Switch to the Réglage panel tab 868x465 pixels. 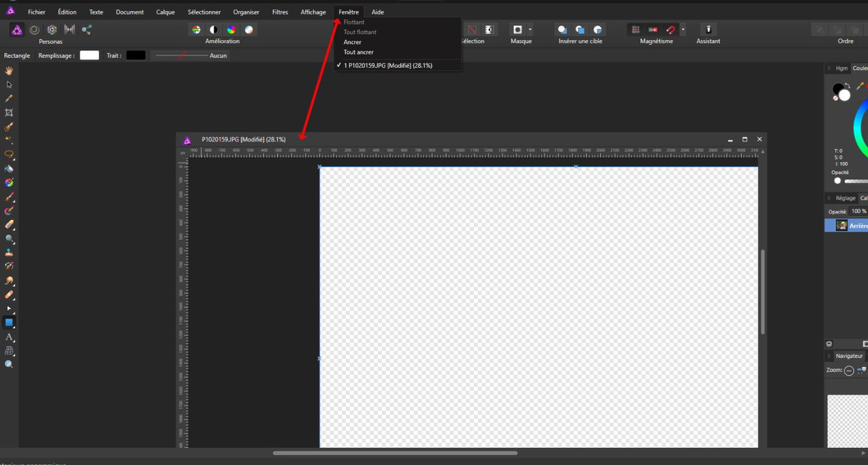click(846, 198)
